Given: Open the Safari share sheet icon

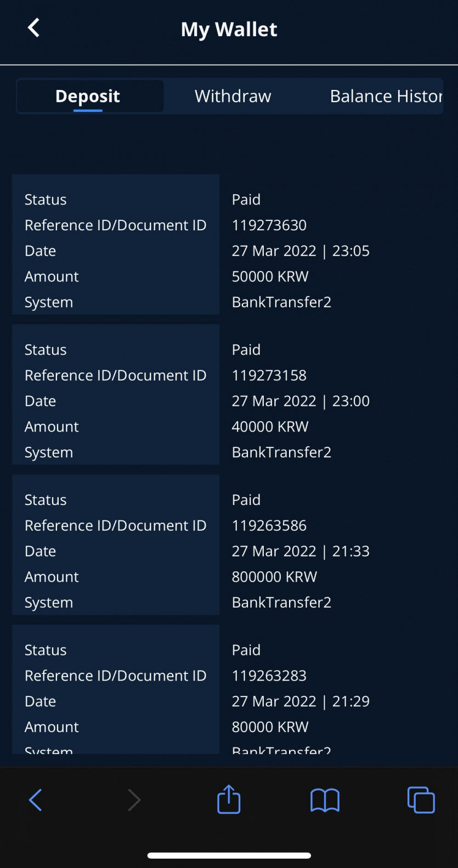Looking at the screenshot, I should tap(229, 799).
